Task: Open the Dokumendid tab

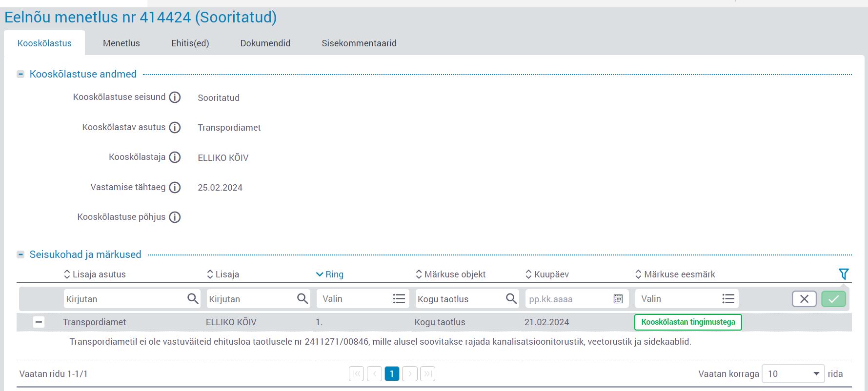Action: [265, 43]
